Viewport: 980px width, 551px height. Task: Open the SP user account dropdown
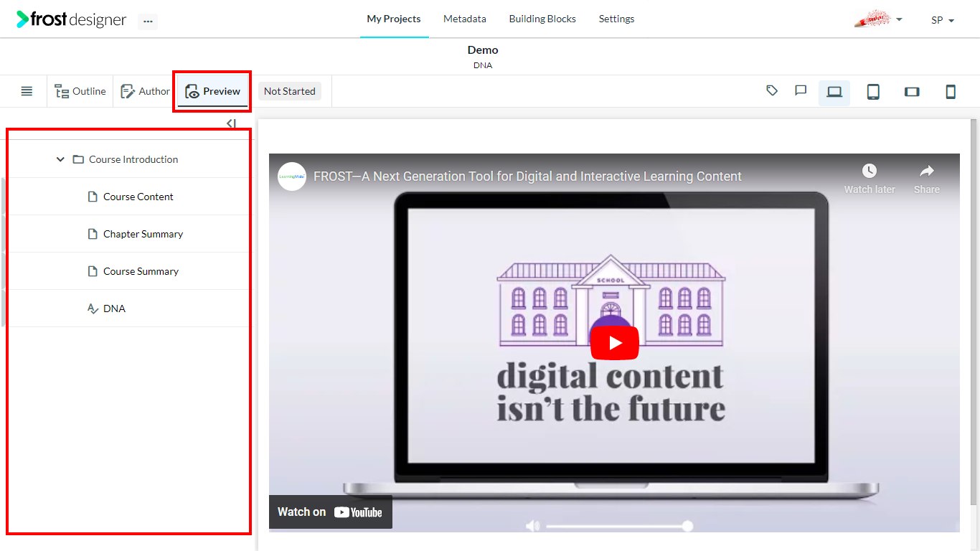[943, 20]
